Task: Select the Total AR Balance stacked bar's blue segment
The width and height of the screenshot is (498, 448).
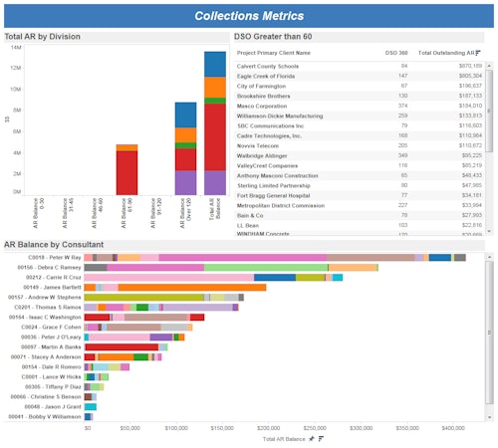Action: [x=215, y=65]
